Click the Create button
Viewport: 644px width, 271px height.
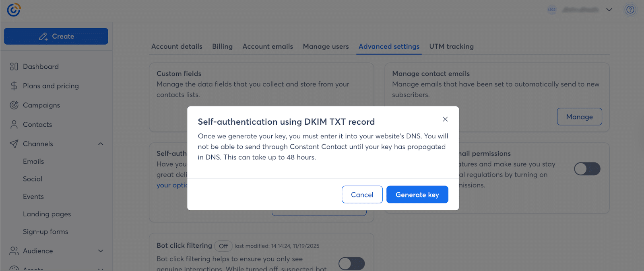pos(56,36)
